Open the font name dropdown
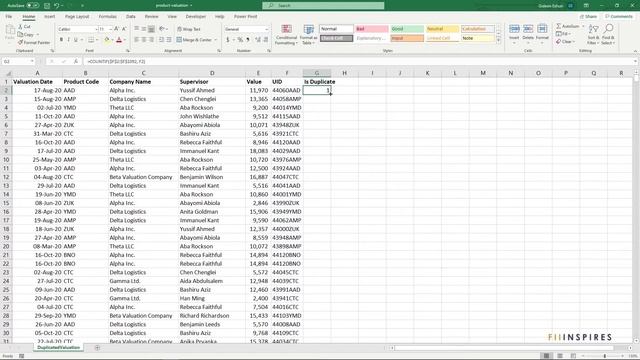Viewport: 640px width, 360px height. [x=96, y=29]
